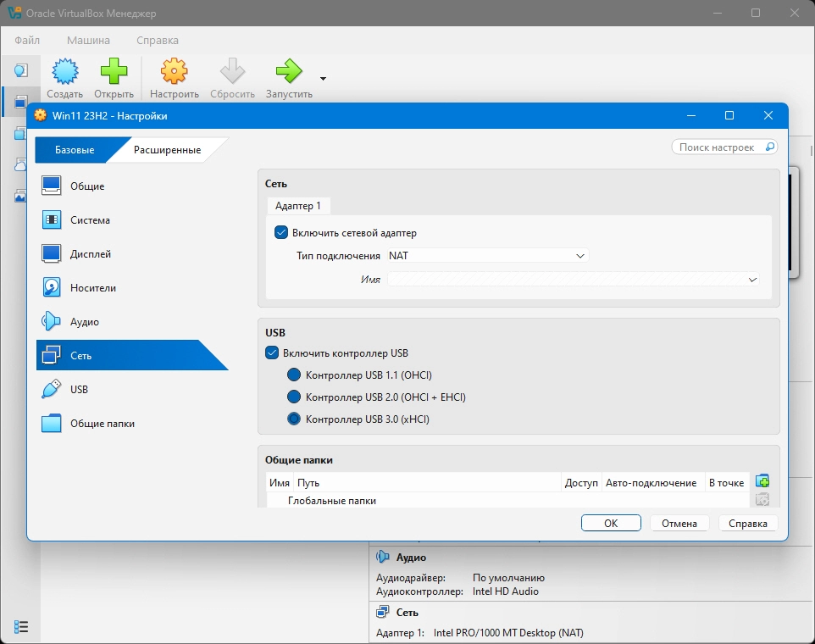Image resolution: width=815 pixels, height=644 pixels.
Task: Select the Глобальные папки row
Action: coord(507,501)
